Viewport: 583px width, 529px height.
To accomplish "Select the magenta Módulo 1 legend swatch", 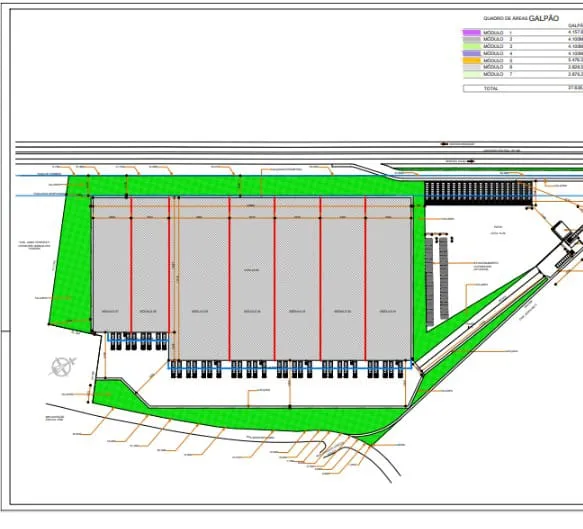I will 472,33.
